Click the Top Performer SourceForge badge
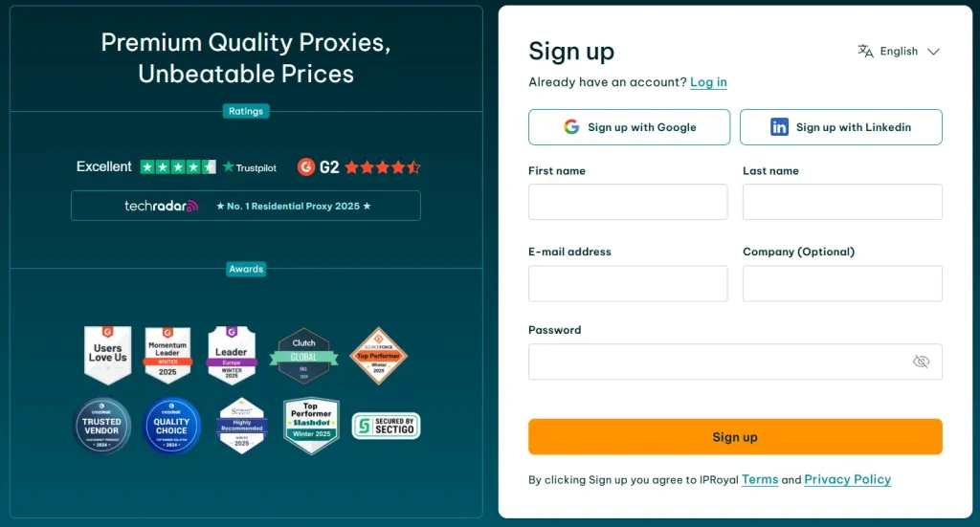This screenshot has height=527, width=980. pyautogui.click(x=378, y=356)
